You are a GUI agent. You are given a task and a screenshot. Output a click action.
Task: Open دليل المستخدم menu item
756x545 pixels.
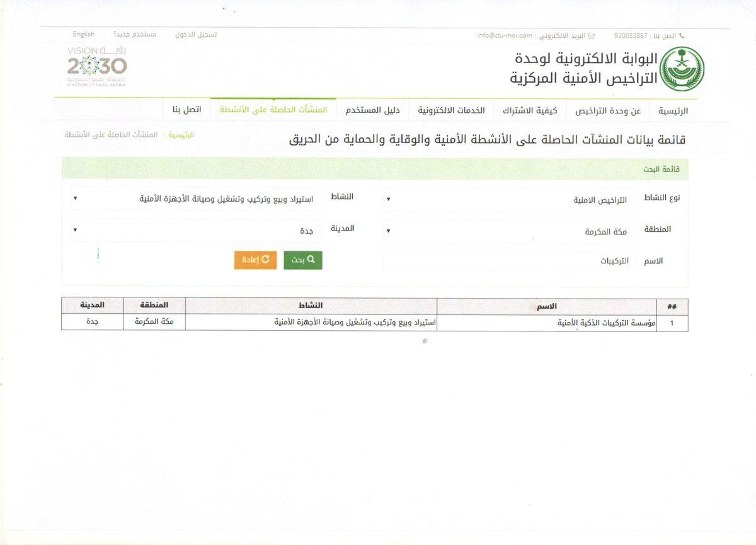[x=372, y=110]
